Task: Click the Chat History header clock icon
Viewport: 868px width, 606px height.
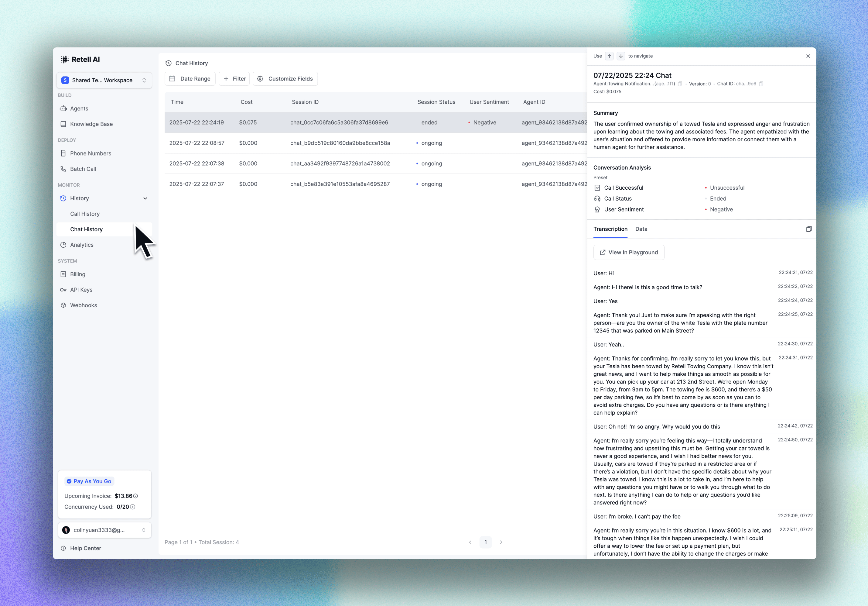Action: tap(169, 63)
